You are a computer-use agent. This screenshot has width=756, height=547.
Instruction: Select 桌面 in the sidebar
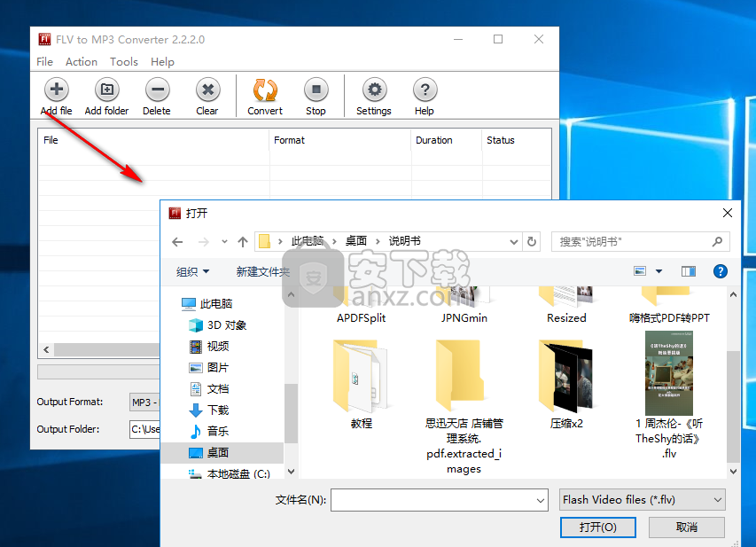click(x=222, y=452)
